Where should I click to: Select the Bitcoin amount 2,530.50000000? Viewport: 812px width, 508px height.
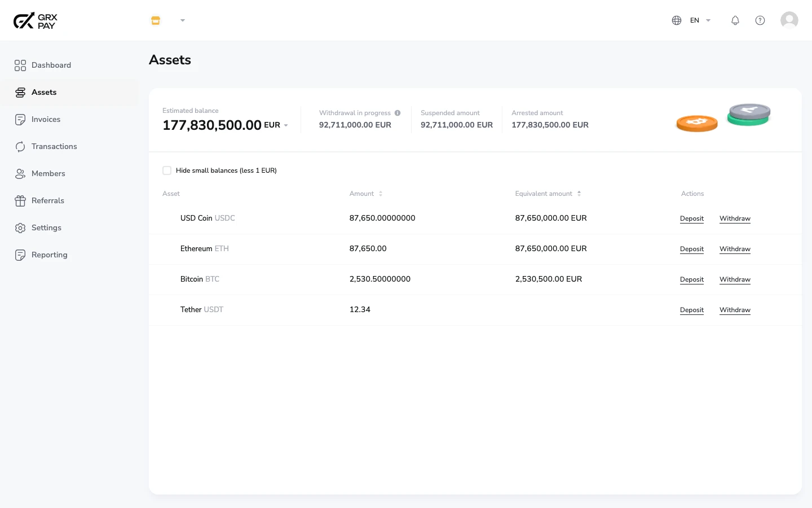[x=380, y=279]
